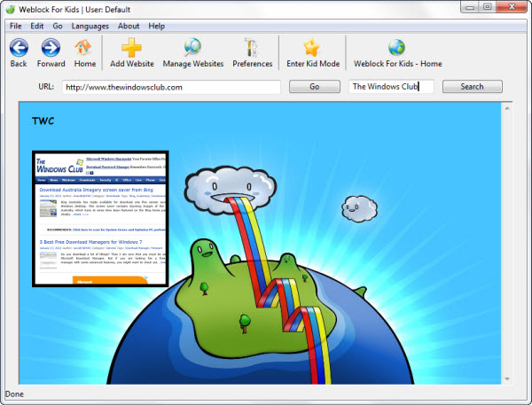Viewport: 532px width, 405px height.
Task: Minimize the Weblock For Kids window
Action: 470,7
